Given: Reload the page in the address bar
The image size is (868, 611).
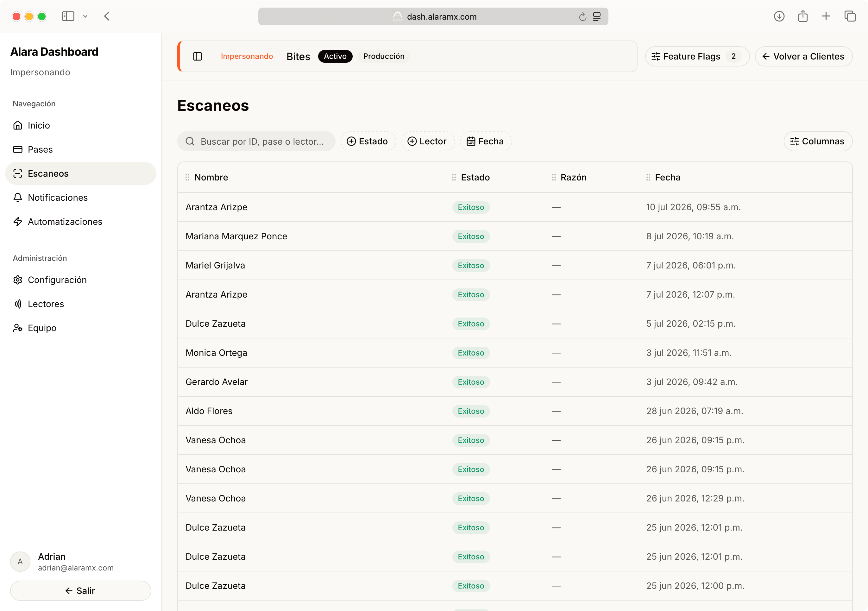Looking at the screenshot, I should pos(582,17).
